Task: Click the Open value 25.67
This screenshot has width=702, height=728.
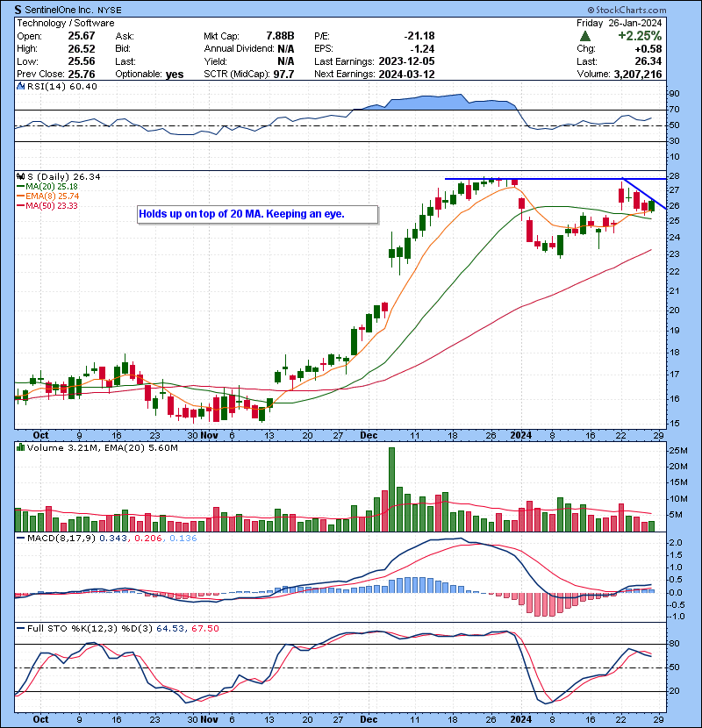Action: pyautogui.click(x=82, y=36)
